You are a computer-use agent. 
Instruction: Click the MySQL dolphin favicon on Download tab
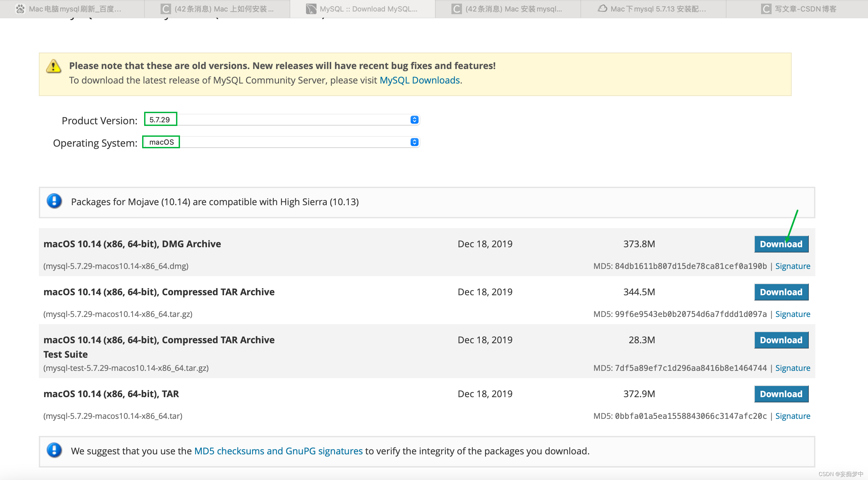(x=311, y=9)
